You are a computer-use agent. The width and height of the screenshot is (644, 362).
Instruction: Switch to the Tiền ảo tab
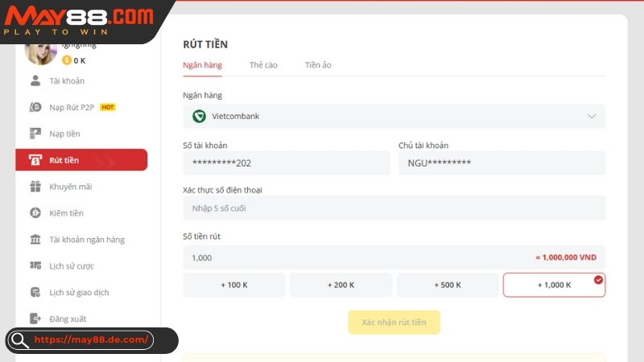(x=318, y=65)
